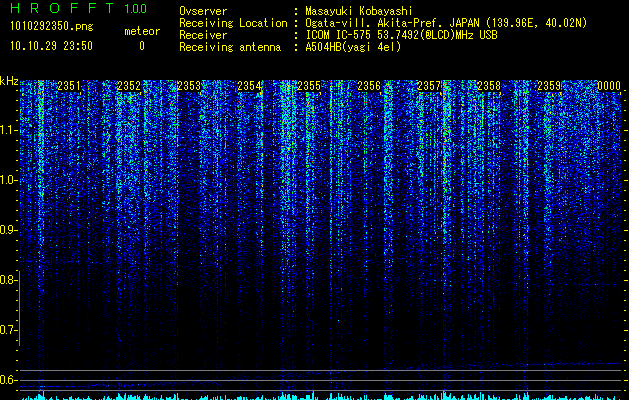
Task: Click the 2355 time marker
Action: [x=309, y=86]
